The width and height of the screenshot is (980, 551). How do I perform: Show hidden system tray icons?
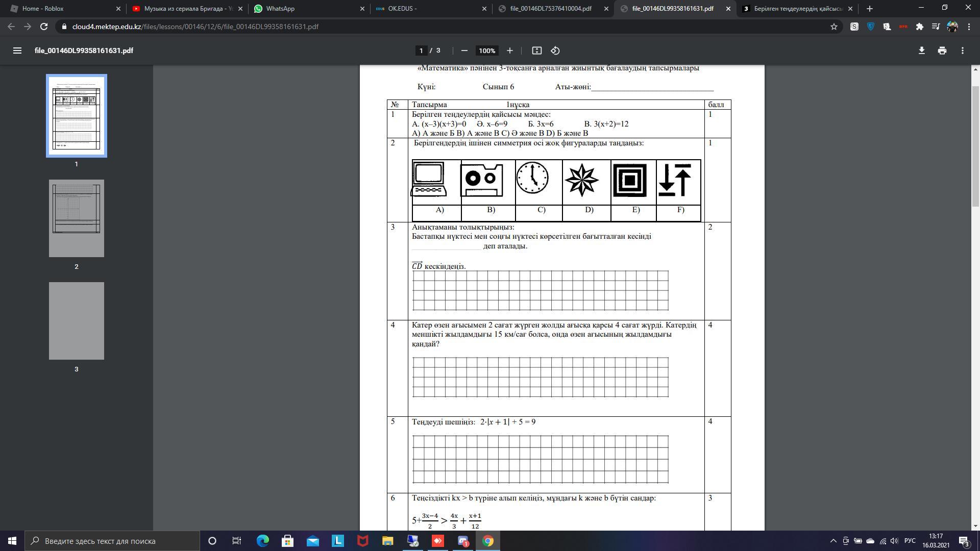(833, 541)
